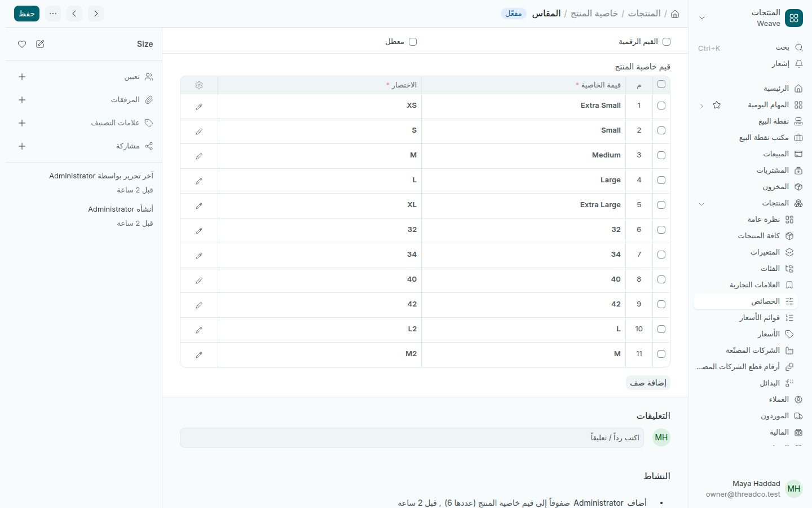
Task: Click the حفظ save button
Action: tap(27, 14)
